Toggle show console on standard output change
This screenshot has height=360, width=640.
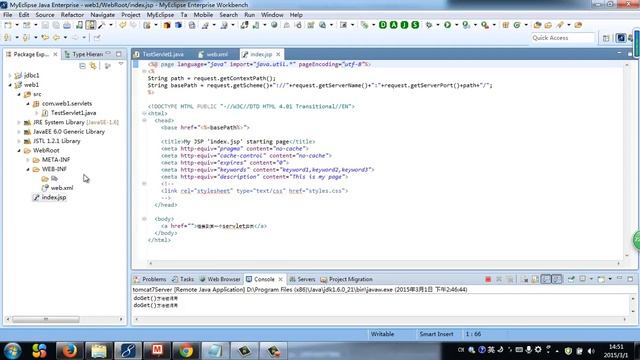coord(546,279)
